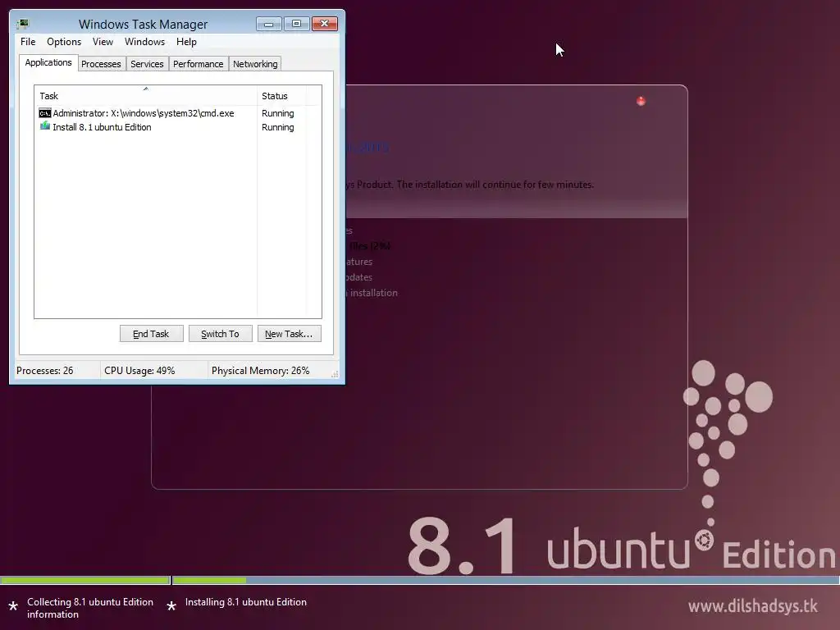Click the Collecting 8.1 ubuntu Edition information label
The image size is (840, 630).
[x=90, y=608]
